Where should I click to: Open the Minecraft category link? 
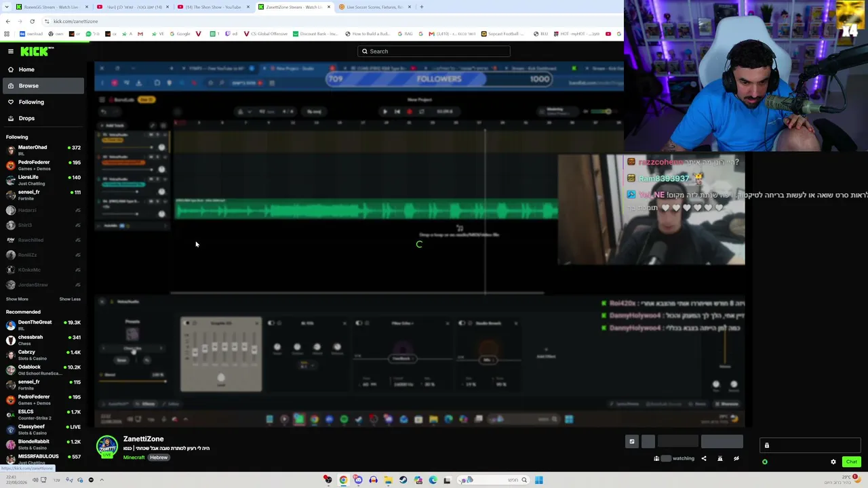pyautogui.click(x=134, y=457)
